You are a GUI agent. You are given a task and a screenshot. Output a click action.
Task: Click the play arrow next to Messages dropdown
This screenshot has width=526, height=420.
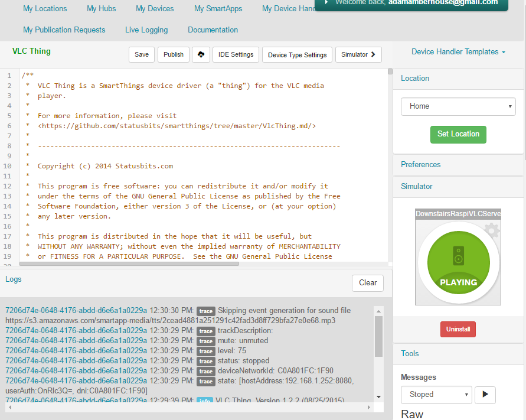[485, 395]
